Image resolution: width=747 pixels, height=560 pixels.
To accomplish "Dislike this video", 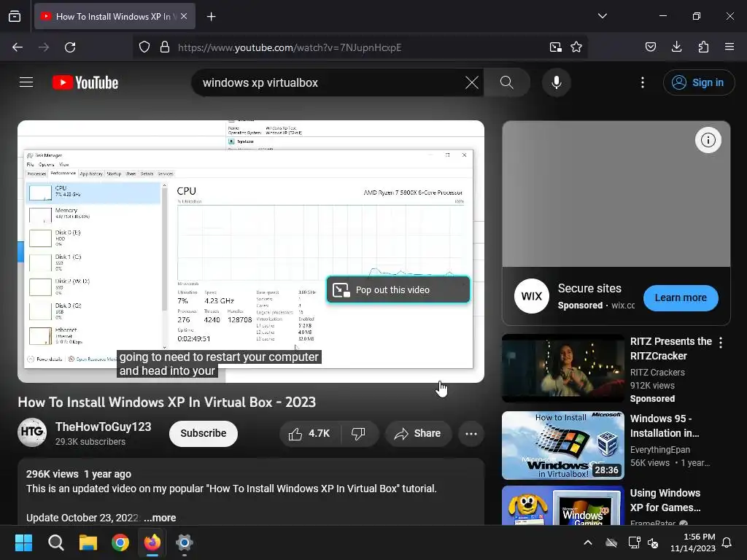I will tap(358, 433).
